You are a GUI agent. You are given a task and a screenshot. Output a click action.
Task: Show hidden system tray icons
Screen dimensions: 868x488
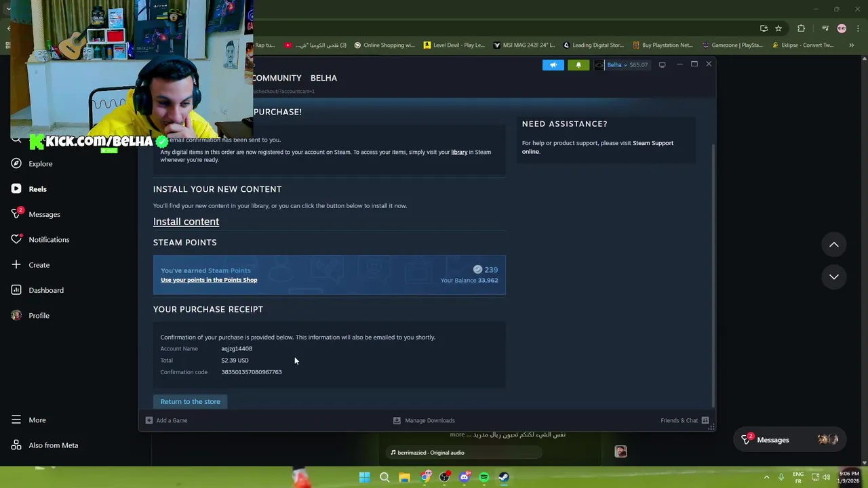(766, 477)
